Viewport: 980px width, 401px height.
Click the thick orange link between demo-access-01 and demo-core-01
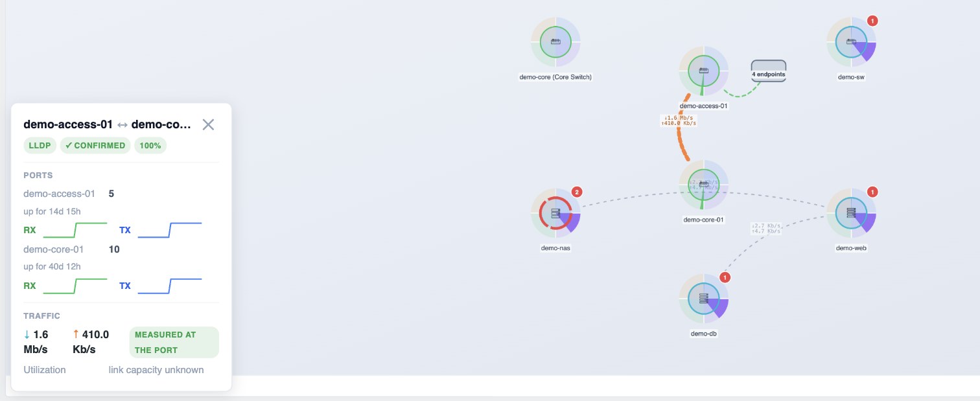click(681, 138)
